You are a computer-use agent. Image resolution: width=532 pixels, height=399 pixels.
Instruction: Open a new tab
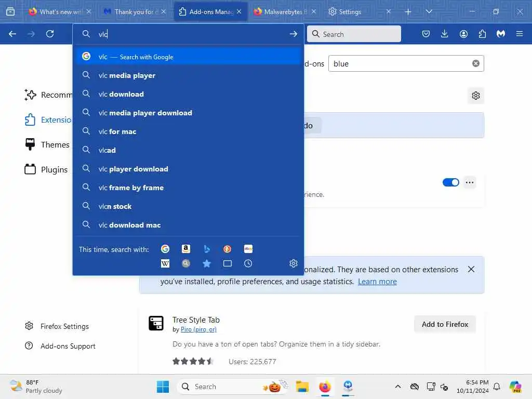(408, 11)
